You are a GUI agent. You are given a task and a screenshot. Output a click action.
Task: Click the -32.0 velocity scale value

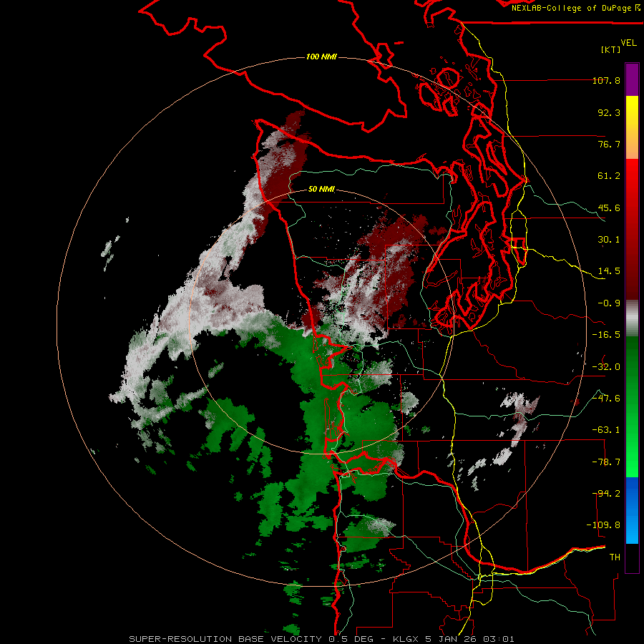point(606,367)
